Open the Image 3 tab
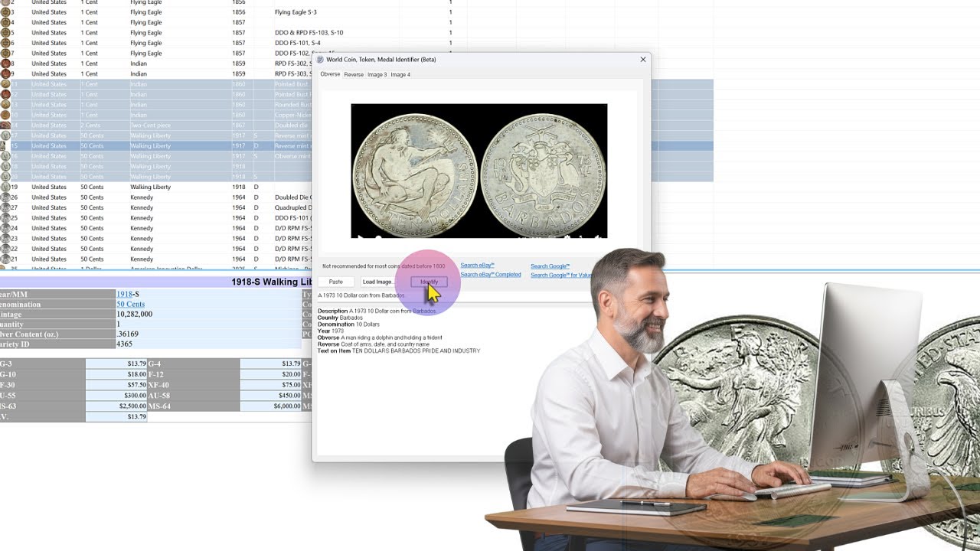This screenshot has width=980, height=551. tap(377, 74)
